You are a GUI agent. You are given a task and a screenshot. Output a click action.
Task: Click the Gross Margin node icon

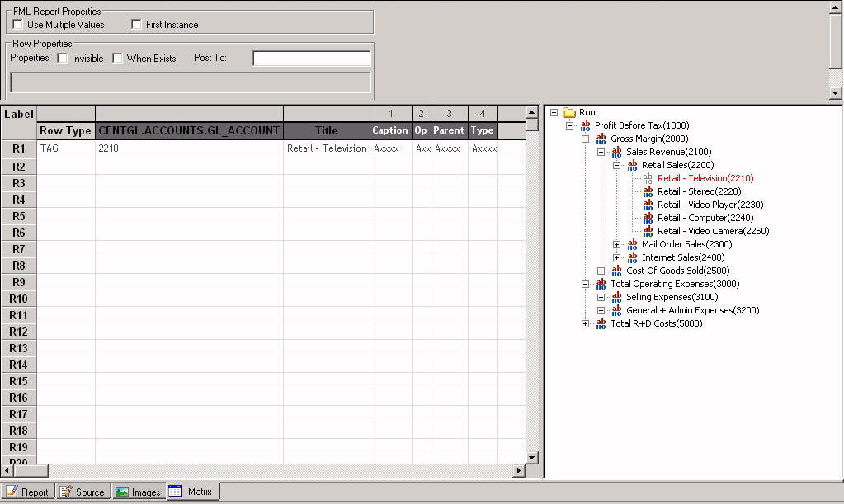pyautogui.click(x=601, y=139)
